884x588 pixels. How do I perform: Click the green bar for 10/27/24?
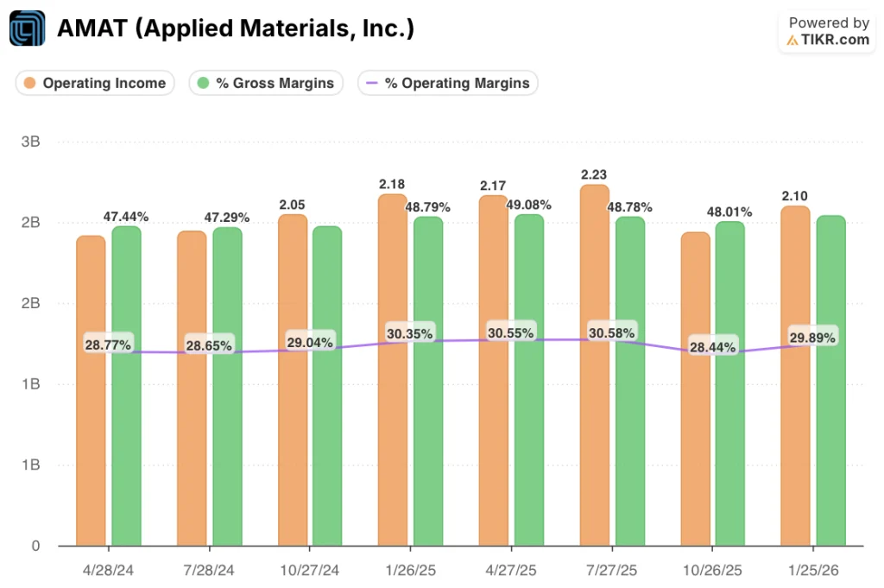coord(327,386)
